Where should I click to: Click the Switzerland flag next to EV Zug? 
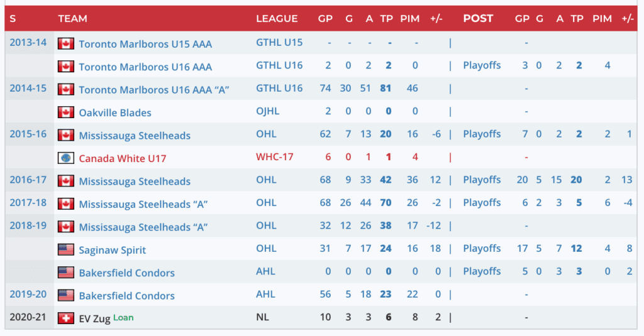tap(66, 318)
